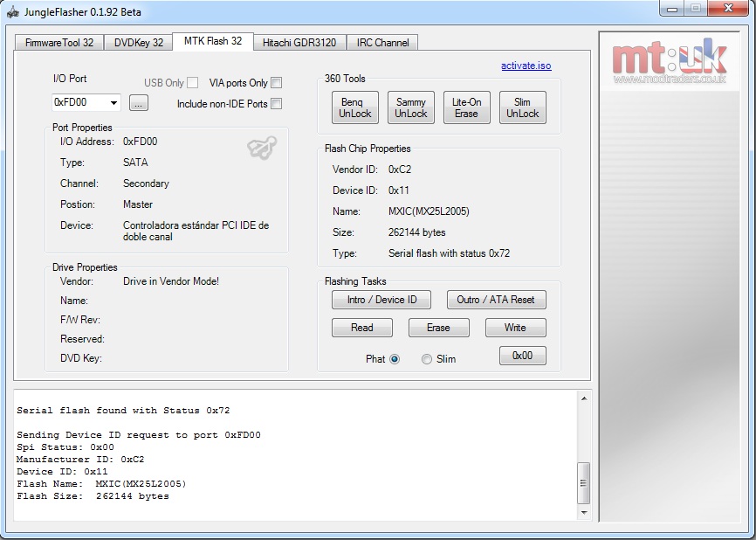The image size is (756, 540).
Task: Click the 'Serial flash found with Status 0x72' log line
Action: tap(123, 411)
